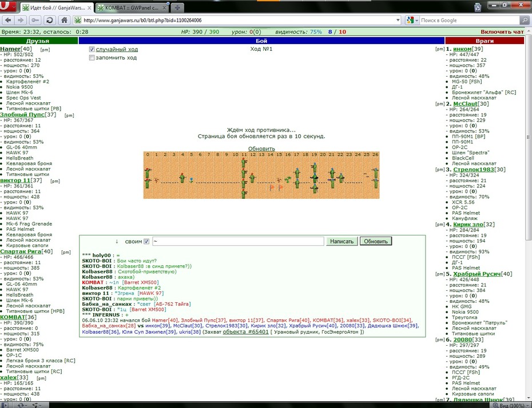This screenshot has height=408, width=532.
Task: Click the leaf site icon in address bar
Action: [78, 21]
